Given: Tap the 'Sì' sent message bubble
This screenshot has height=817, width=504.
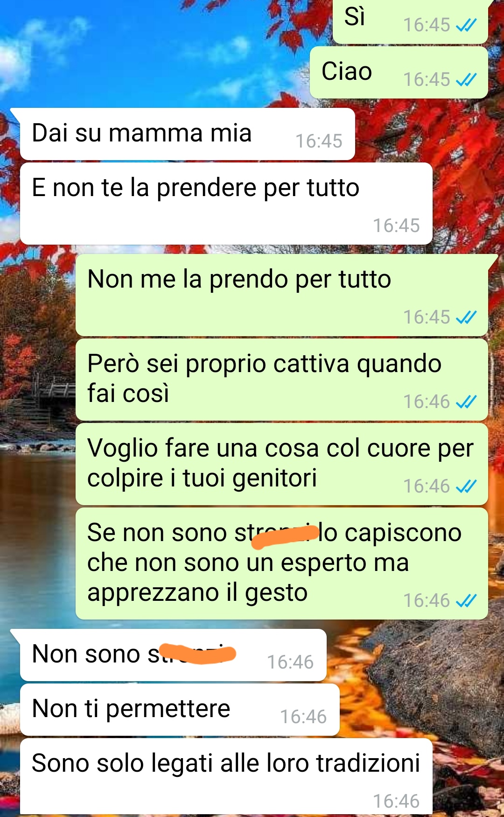Looking at the screenshot, I should pos(410,21).
